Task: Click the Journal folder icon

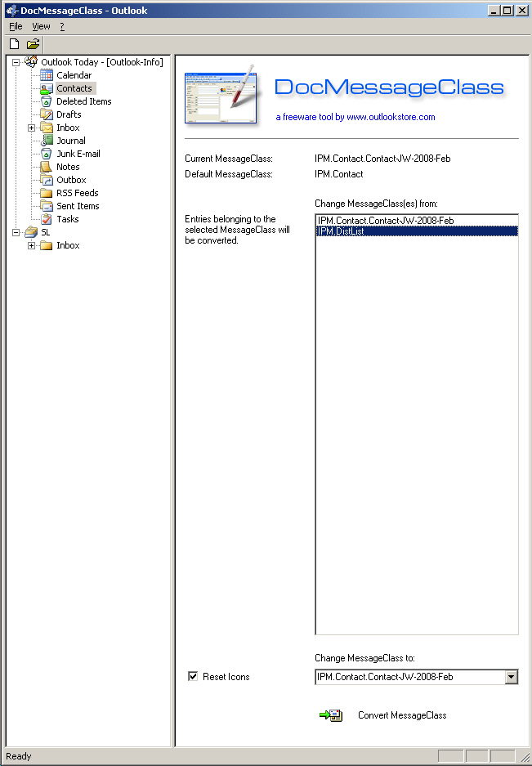Action: coord(47,141)
